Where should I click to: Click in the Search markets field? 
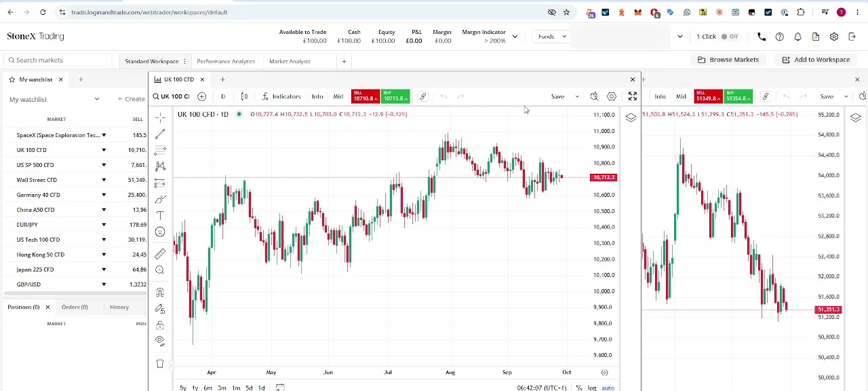58,60
